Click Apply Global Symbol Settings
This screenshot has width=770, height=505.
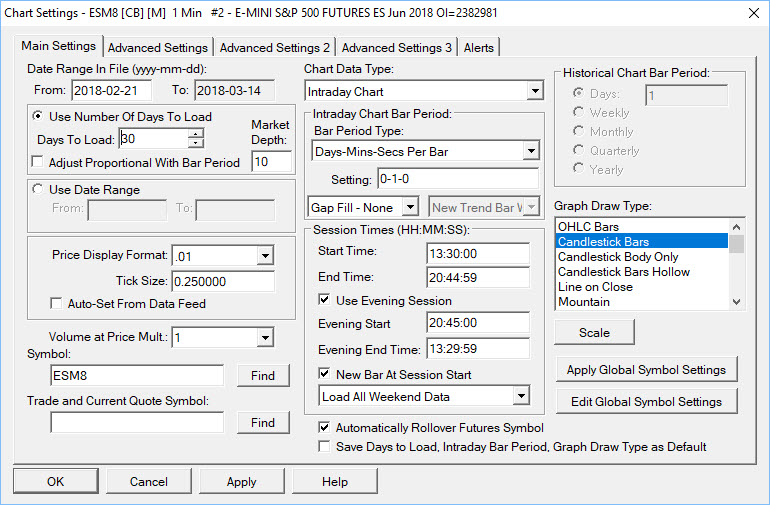[x=646, y=369]
